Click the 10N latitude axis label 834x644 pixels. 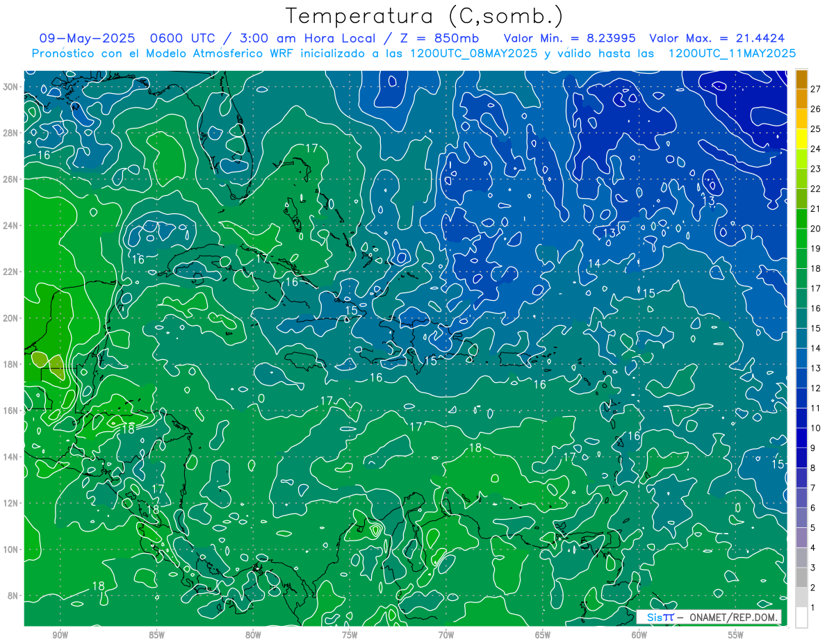tap(10, 550)
